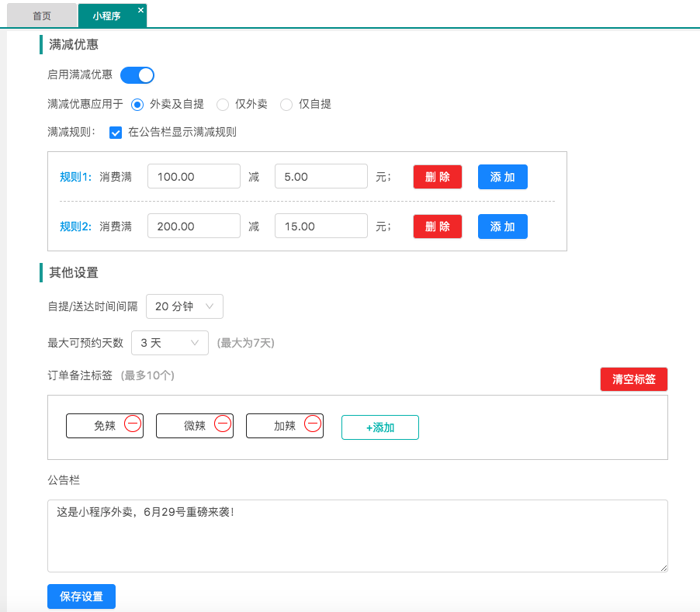Open the 20 分钟 time interval dropdown
Image resolution: width=700 pixels, height=612 pixels.
tap(185, 306)
